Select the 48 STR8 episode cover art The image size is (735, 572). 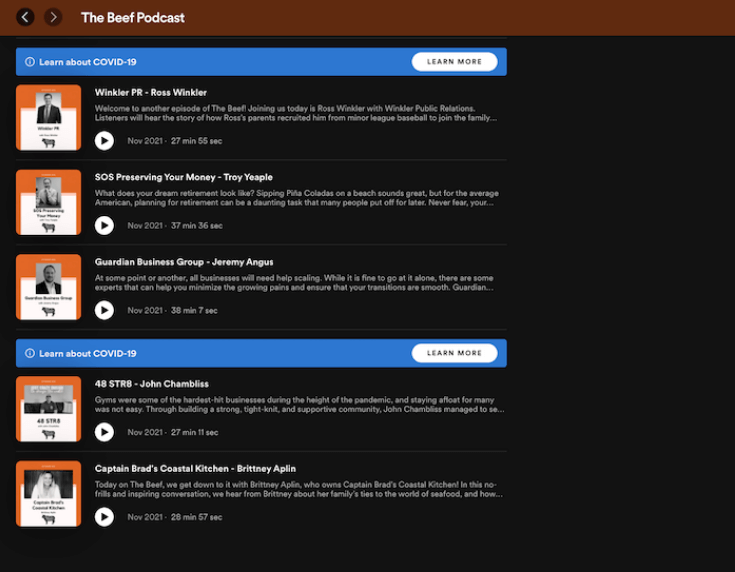pos(48,409)
